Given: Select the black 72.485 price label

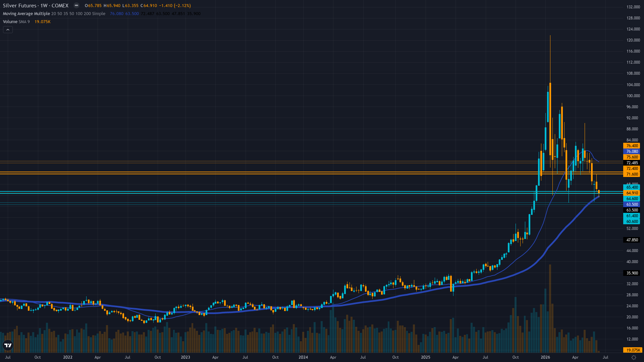Looking at the screenshot, I should click(632, 163).
